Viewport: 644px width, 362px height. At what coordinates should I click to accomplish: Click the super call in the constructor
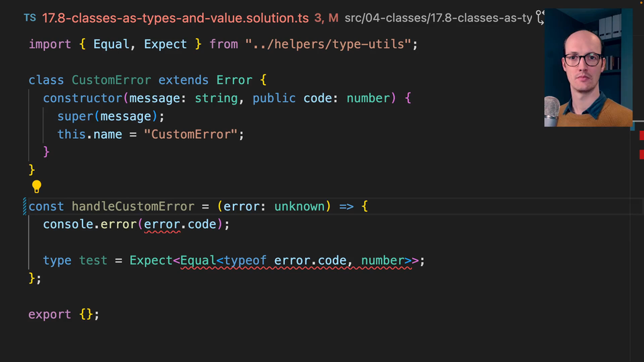pos(75,116)
